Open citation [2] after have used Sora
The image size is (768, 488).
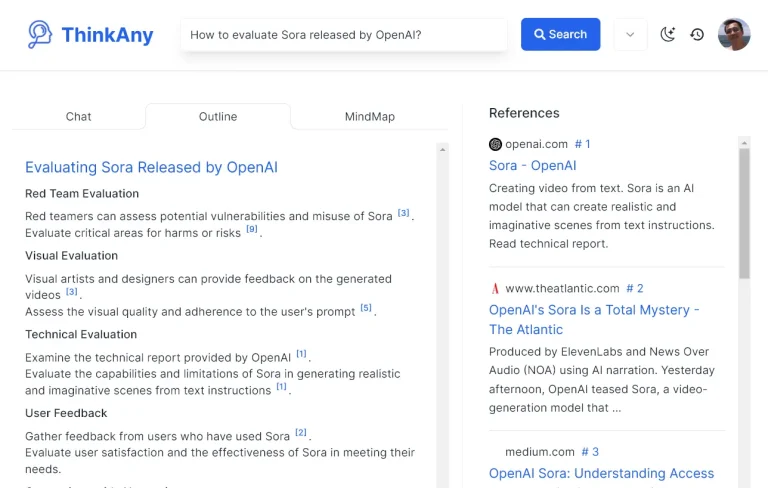[301, 432]
